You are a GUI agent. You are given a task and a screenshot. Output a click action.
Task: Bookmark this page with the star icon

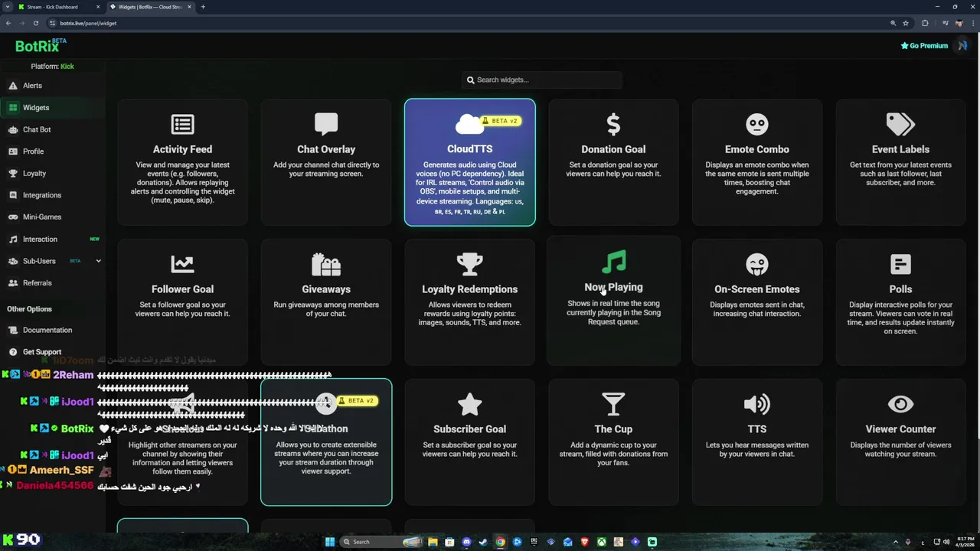pos(906,23)
